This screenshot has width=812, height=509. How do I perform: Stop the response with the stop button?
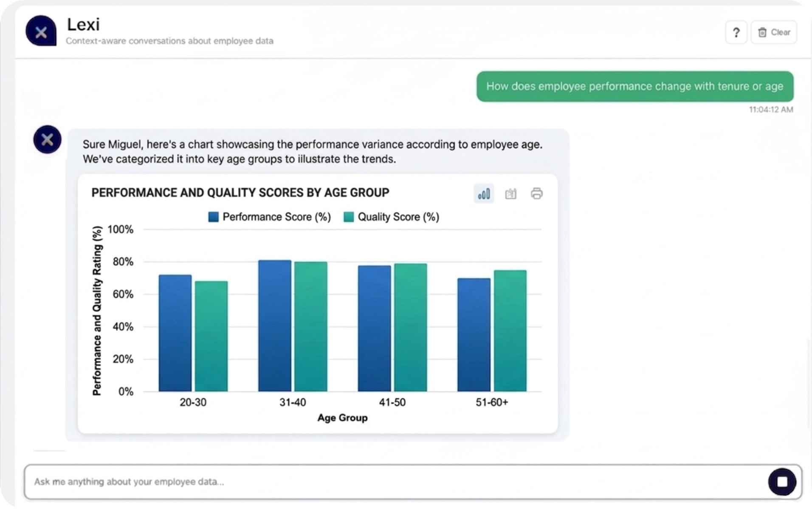point(782,481)
